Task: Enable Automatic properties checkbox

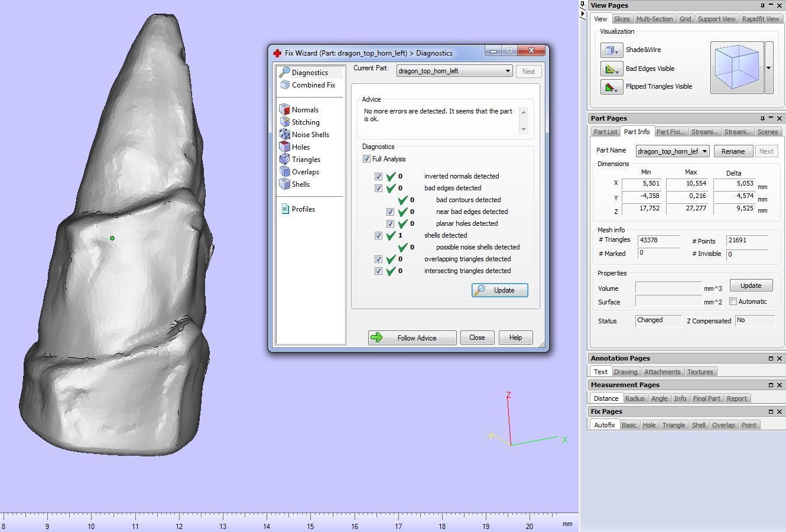Action: 733,301
